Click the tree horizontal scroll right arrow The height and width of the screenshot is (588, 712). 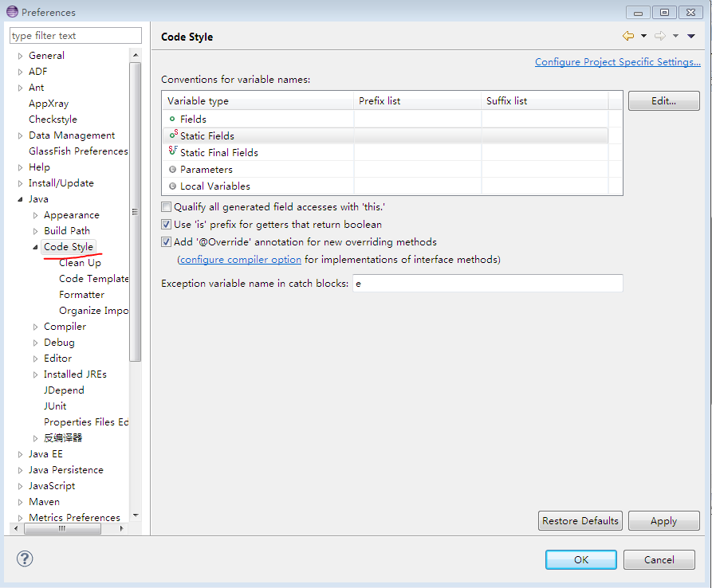point(121,528)
